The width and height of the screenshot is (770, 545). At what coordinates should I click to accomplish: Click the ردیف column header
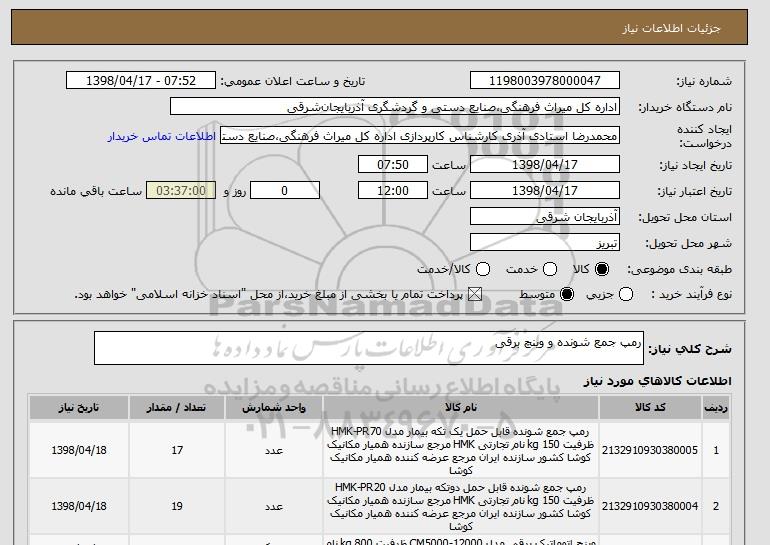(716, 408)
